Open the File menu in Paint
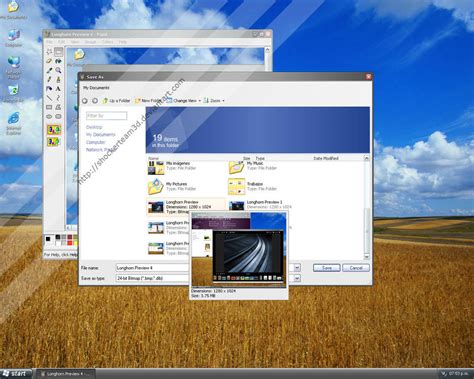The width and height of the screenshot is (474, 379). point(49,42)
